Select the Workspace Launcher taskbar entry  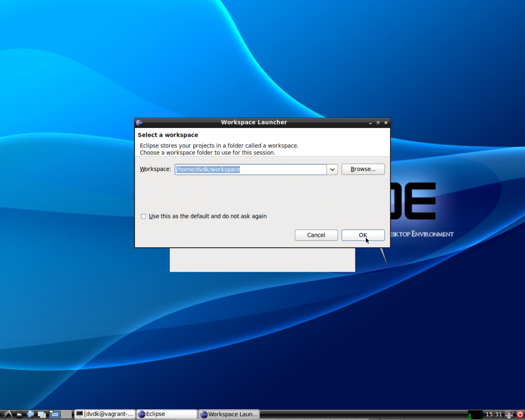[x=229, y=414]
